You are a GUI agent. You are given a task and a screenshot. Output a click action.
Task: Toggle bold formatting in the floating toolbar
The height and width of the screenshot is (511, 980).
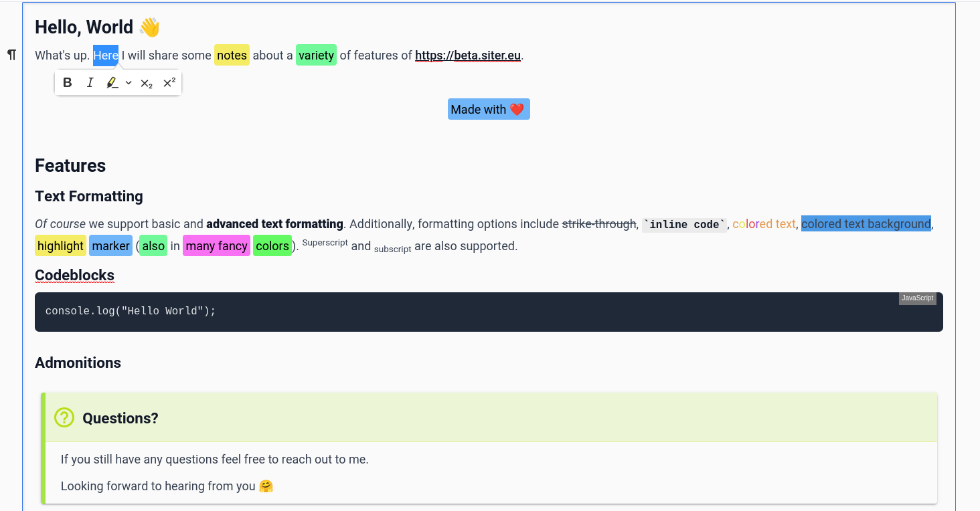[67, 82]
